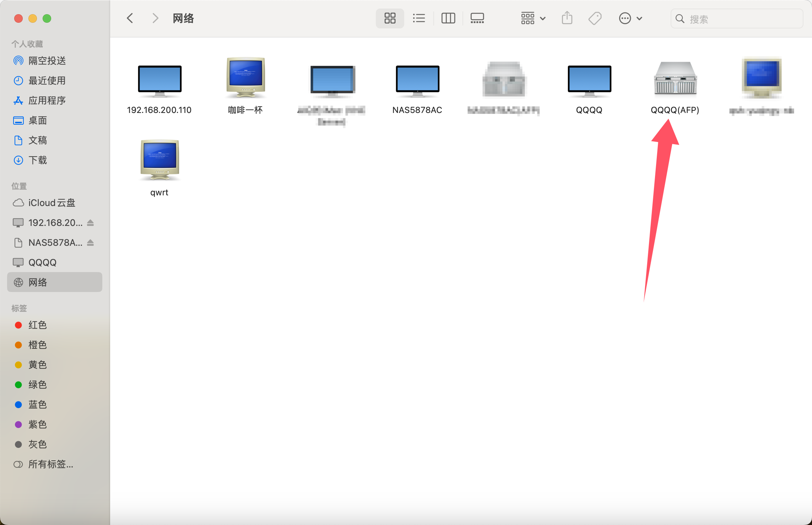Screen dimensions: 812x525
Task: Select the 绿色 tag
Action: [55, 385]
